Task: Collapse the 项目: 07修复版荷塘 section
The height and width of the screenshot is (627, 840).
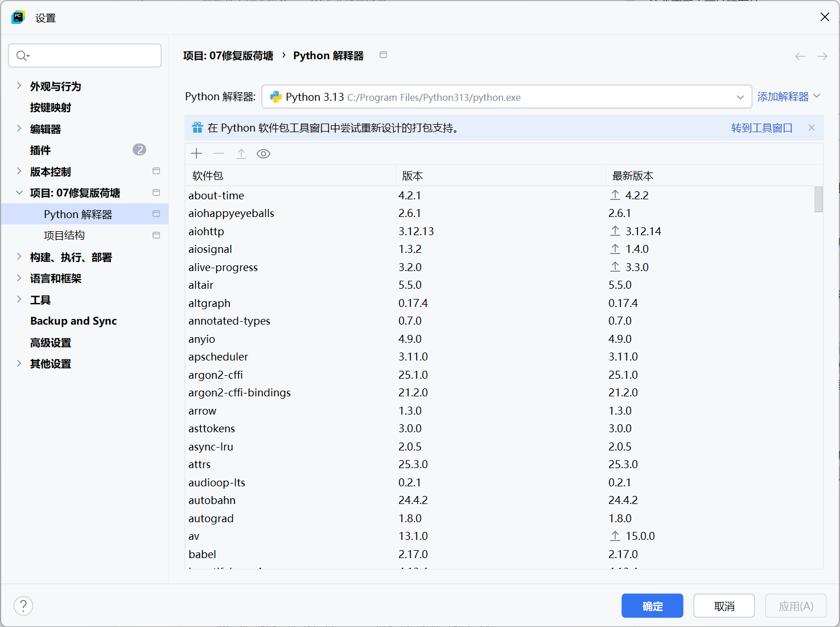Action: click(19, 192)
